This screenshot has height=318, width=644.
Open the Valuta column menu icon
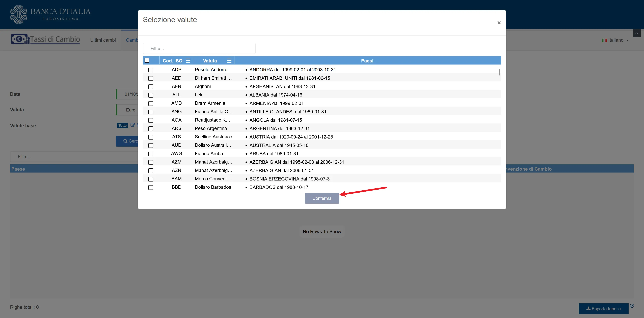pyautogui.click(x=229, y=61)
